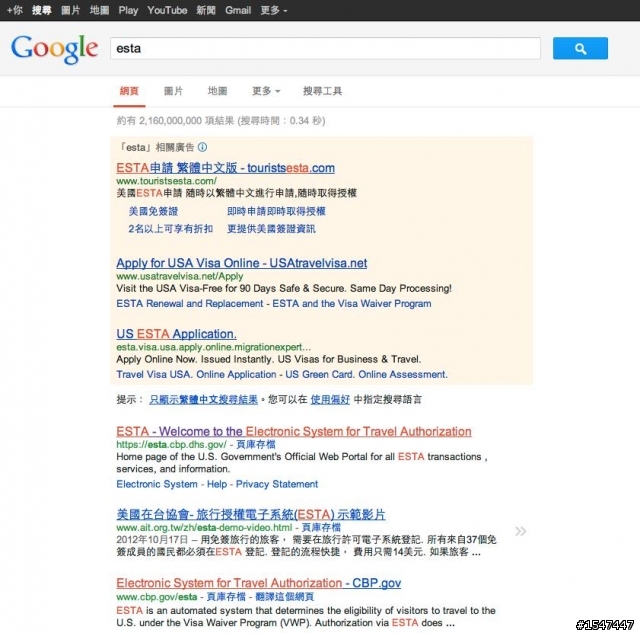The width and height of the screenshot is (640, 633).
Task: Open 新聞 in the top bar
Action: click(206, 10)
